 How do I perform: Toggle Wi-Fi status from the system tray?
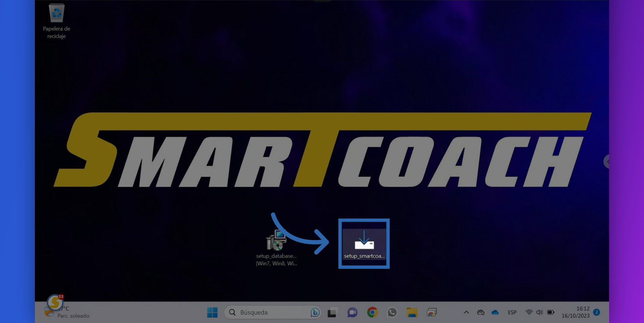[x=528, y=312]
